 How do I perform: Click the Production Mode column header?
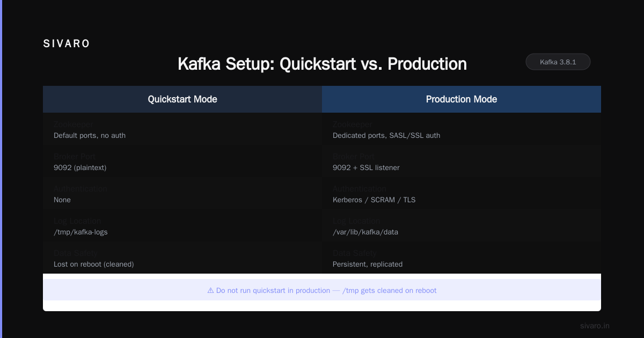(x=462, y=99)
